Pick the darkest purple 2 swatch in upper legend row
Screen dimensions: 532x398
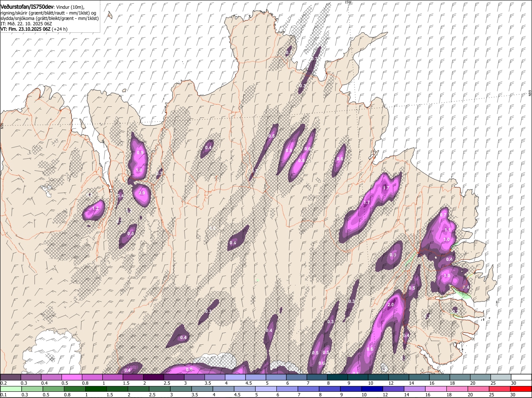coord(153,377)
